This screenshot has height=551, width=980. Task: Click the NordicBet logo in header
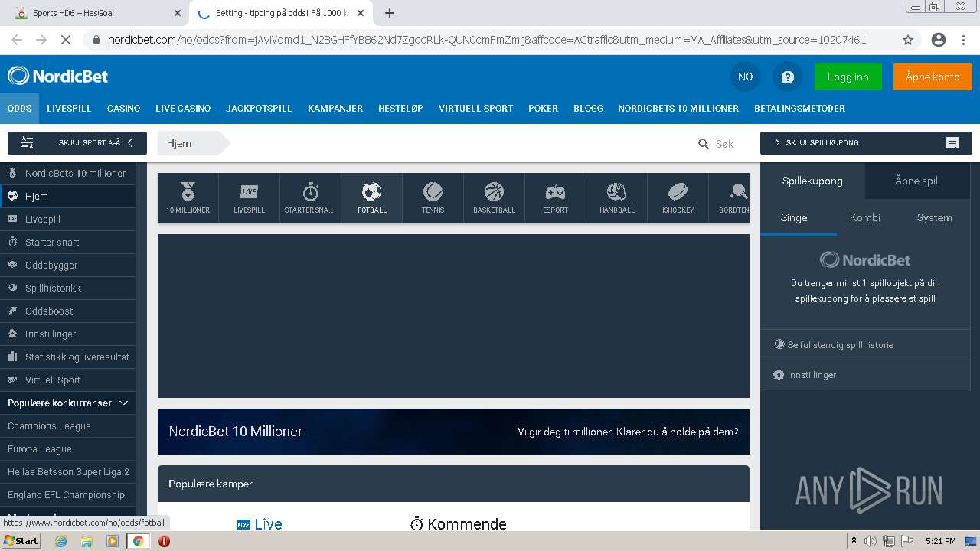(58, 76)
